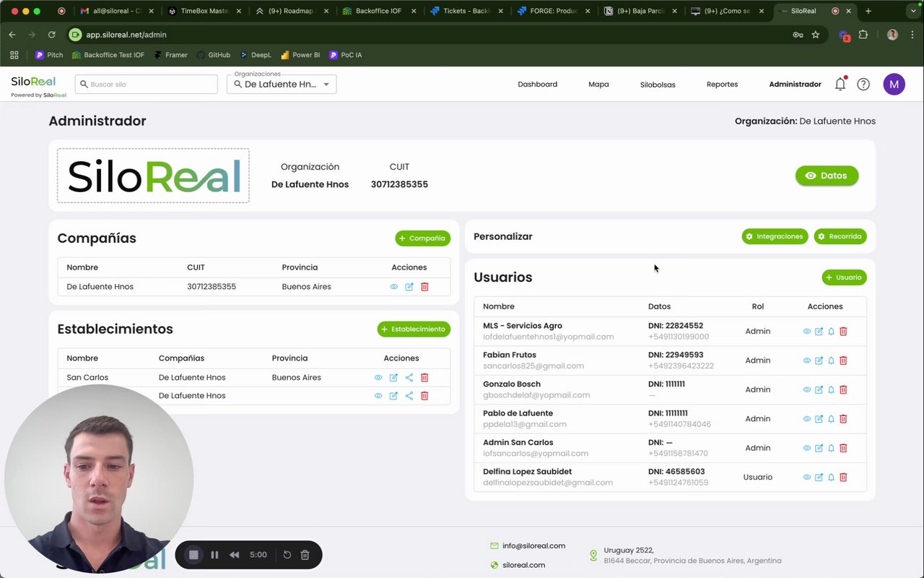View Admin San Carlos user details
Viewport: 924px width, 578px height.
pos(807,448)
